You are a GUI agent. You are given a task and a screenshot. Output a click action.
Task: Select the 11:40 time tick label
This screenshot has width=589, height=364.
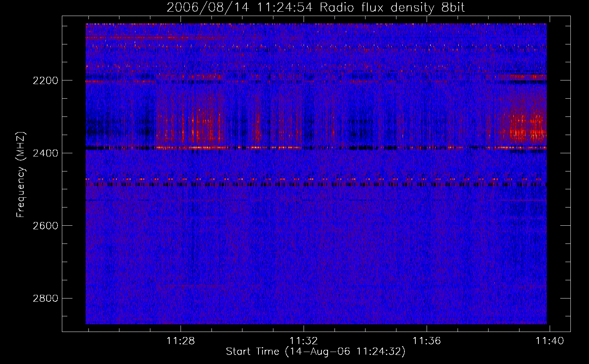click(549, 341)
